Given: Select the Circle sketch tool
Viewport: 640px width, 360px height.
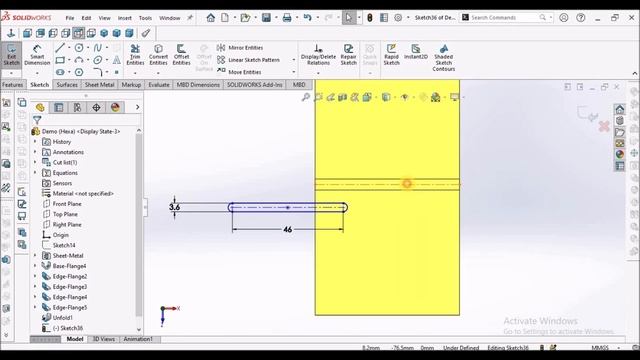Looking at the screenshot, I should click(79, 48).
